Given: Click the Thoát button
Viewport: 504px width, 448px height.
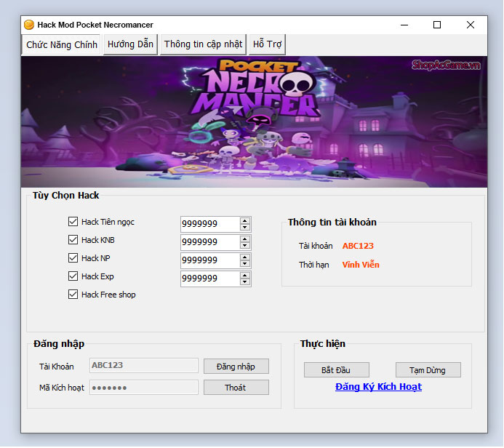Looking at the screenshot, I should coord(236,388).
